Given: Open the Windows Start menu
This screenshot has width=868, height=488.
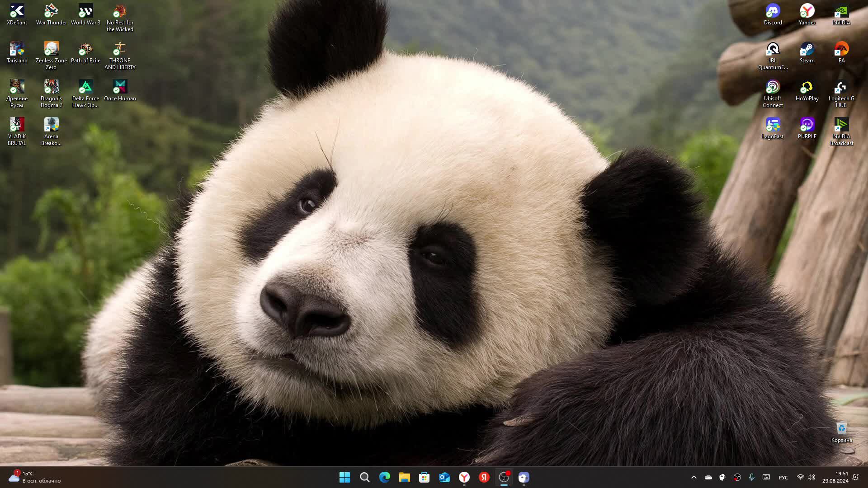Looking at the screenshot, I should pyautogui.click(x=344, y=477).
